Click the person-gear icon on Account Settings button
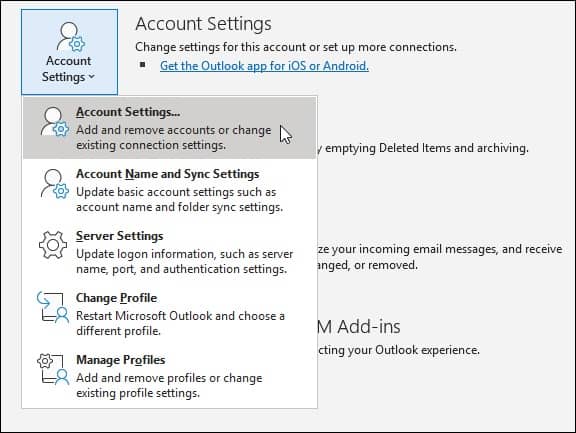The height and width of the screenshot is (433, 576). [71, 37]
